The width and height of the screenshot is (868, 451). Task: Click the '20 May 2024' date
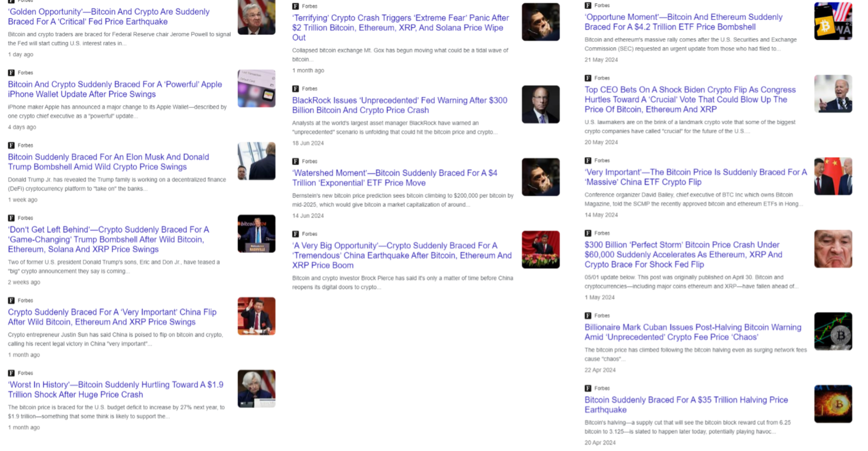601,142
